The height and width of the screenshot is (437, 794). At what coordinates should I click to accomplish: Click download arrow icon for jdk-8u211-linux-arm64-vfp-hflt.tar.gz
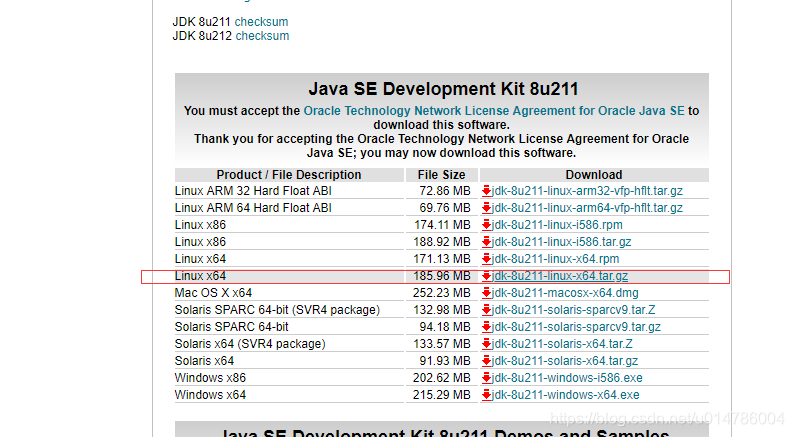click(x=486, y=208)
